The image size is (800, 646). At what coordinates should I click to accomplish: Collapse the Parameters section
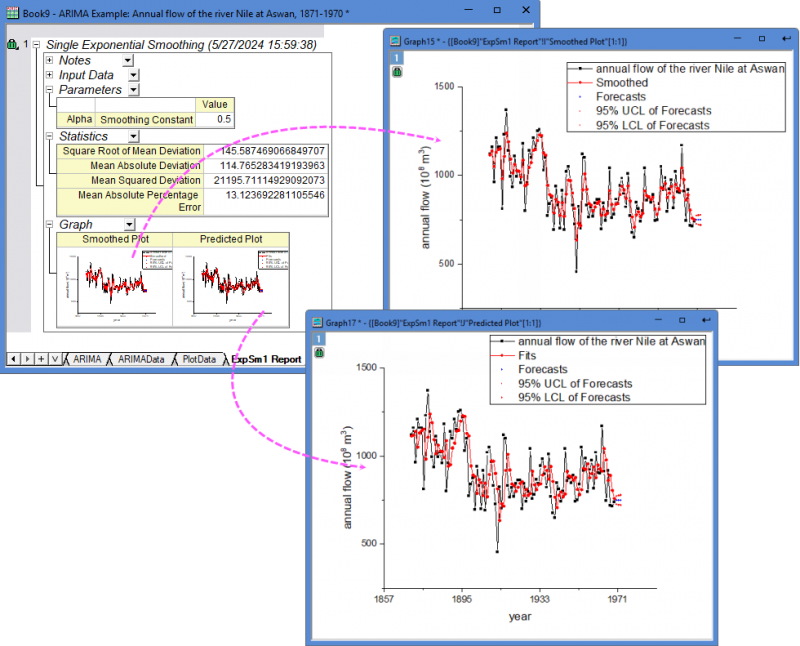point(49,89)
